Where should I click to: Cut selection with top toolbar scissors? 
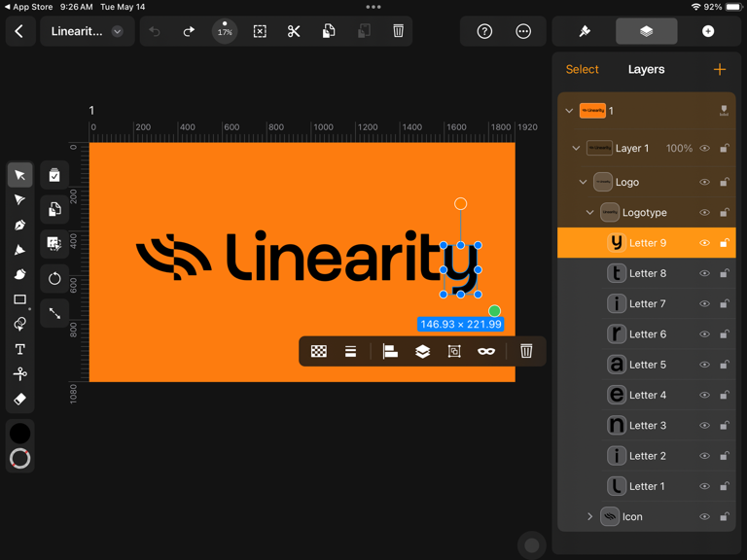click(x=294, y=31)
